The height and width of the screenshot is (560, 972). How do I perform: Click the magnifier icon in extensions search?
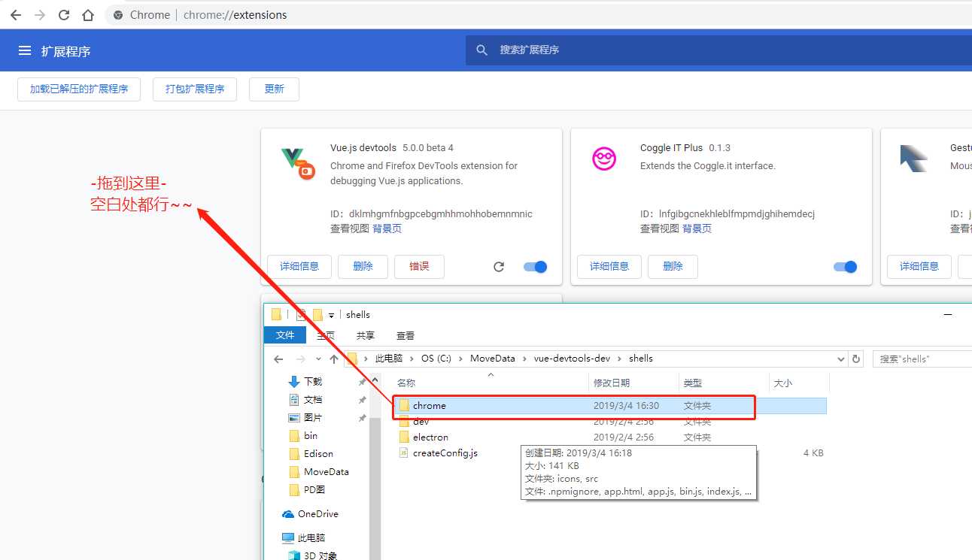482,50
